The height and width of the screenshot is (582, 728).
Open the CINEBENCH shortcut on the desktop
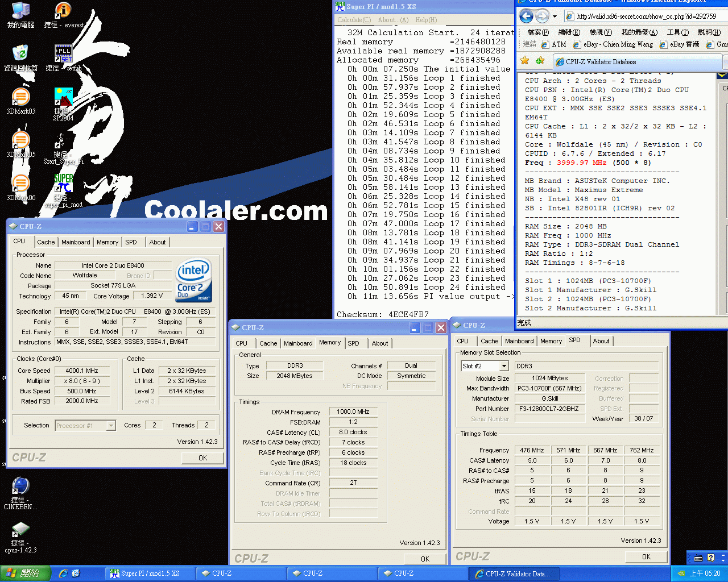(20, 494)
